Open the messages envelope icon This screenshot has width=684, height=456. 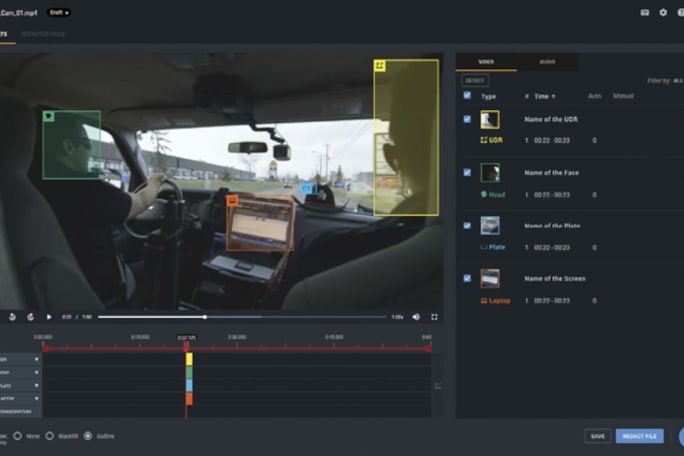pos(645,13)
